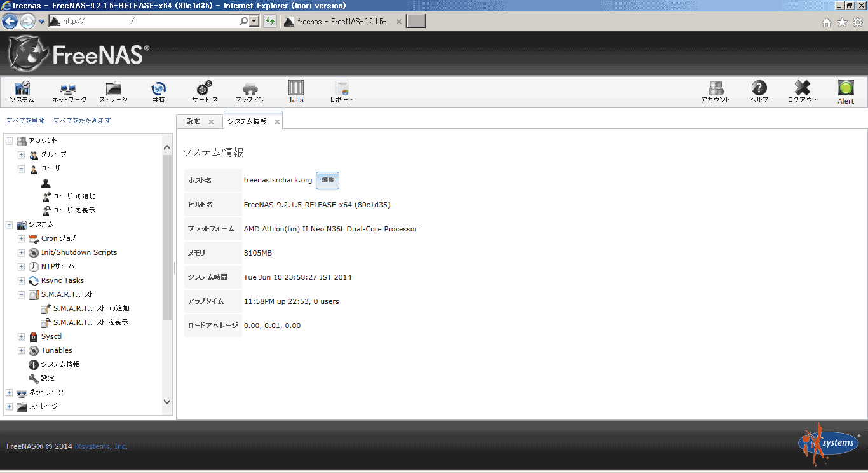This screenshot has width=868, height=473.
Task: Click the tree scrollbar down arrow
Action: (x=167, y=402)
